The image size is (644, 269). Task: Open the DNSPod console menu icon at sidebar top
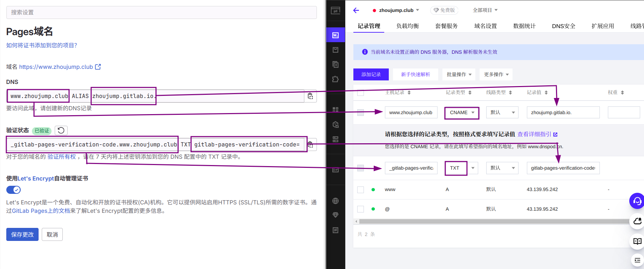coord(335,11)
